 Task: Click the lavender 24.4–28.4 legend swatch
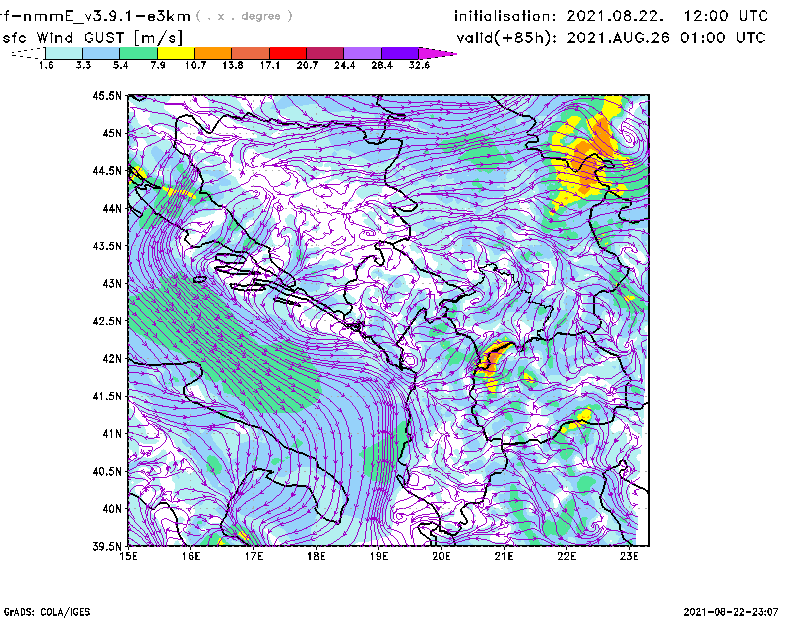point(363,53)
